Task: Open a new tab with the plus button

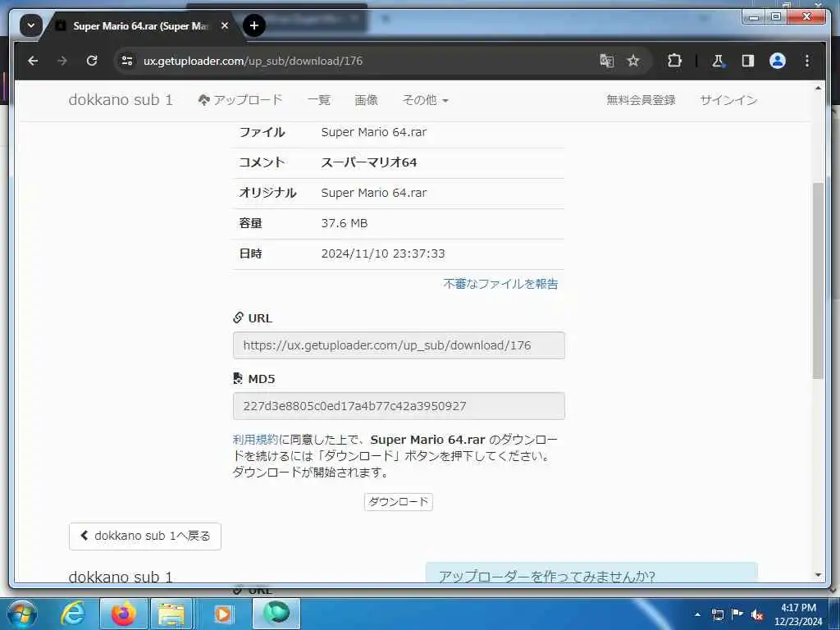Action: coord(254,25)
